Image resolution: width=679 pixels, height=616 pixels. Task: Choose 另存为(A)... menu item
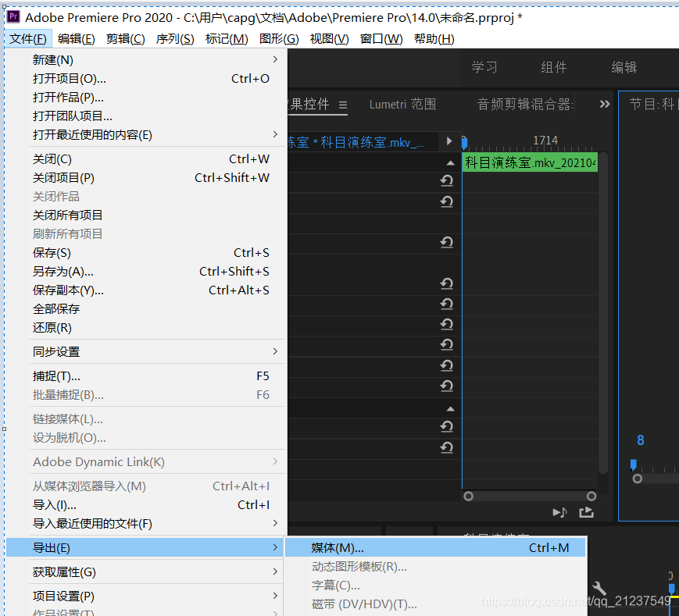pos(145,271)
